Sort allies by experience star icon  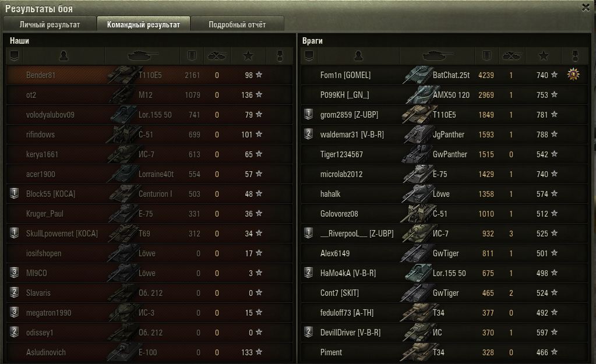[x=248, y=56]
